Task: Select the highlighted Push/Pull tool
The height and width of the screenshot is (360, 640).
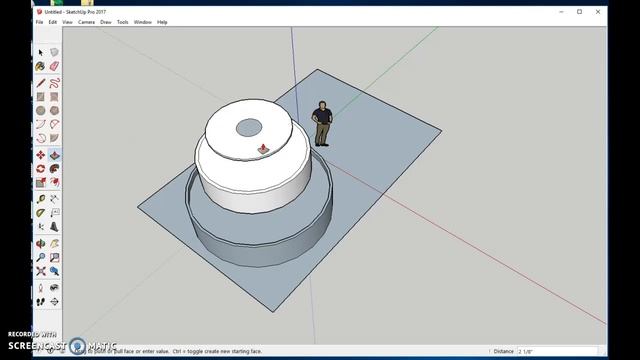Action: point(54,155)
